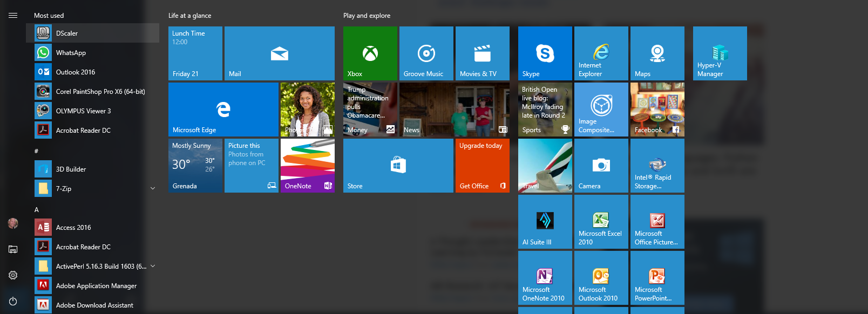This screenshot has width=868, height=314.
Task: Click the 'A' letter header in app list
Action: pos(37,209)
